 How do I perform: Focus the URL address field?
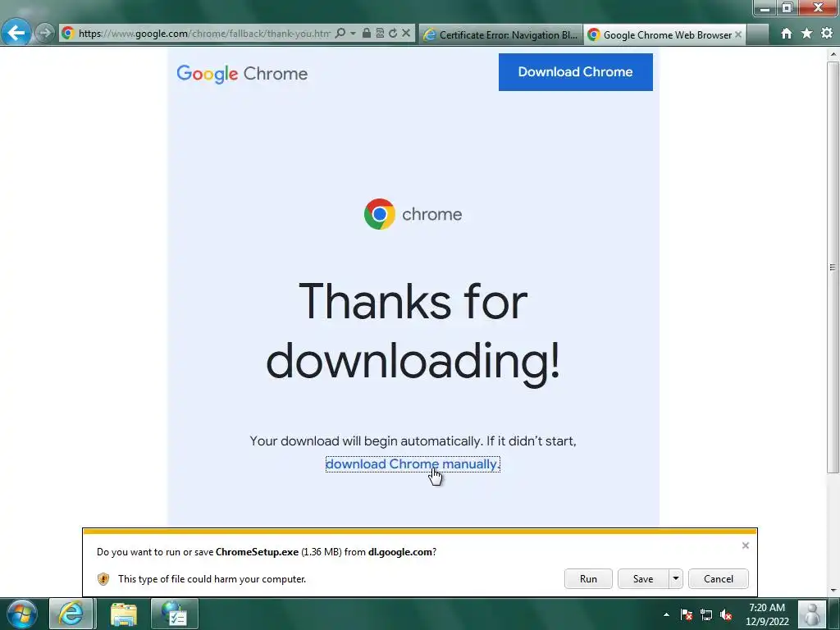tap(204, 33)
